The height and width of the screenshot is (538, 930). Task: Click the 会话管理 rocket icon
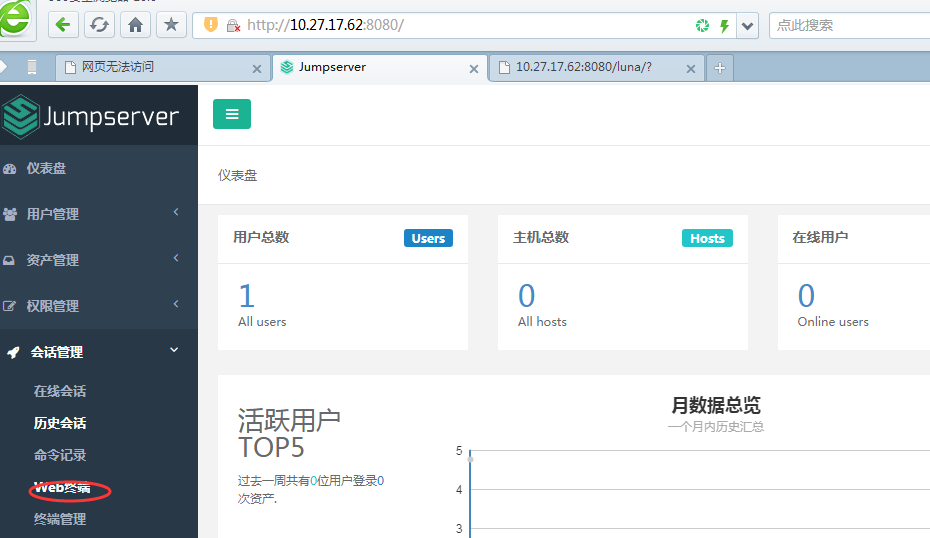(13, 352)
